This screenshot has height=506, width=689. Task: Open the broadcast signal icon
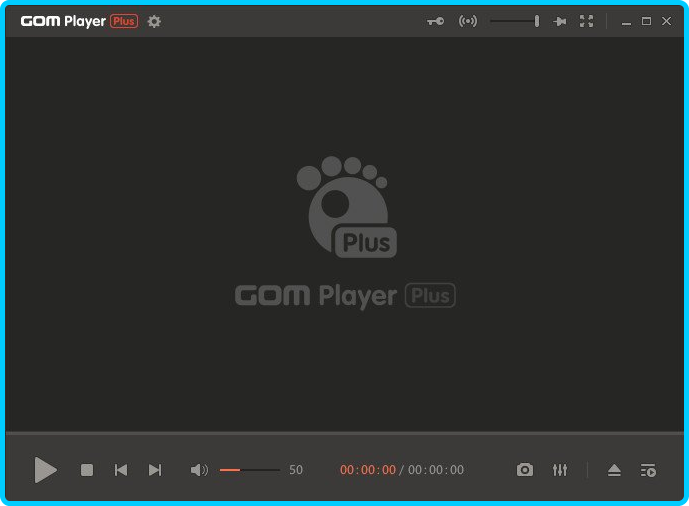(x=468, y=21)
